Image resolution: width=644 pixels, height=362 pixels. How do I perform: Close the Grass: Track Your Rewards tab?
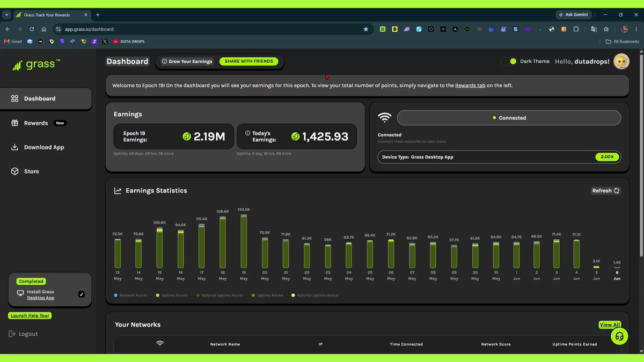(85, 14)
